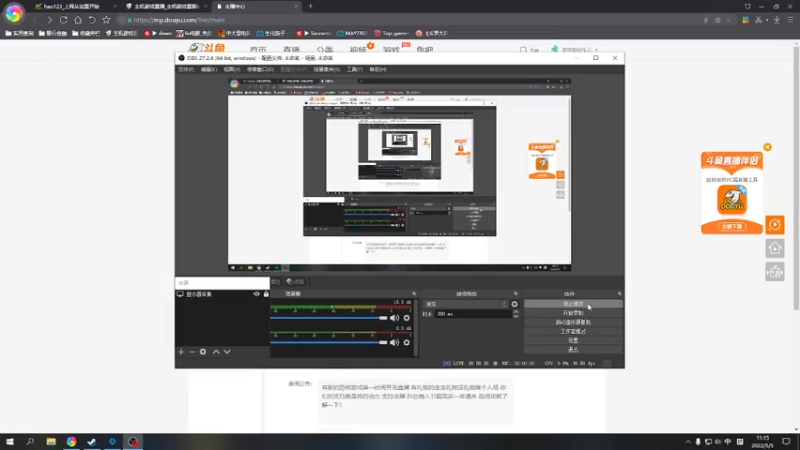This screenshot has height=450, width=800.
Task: Open the scene transition type dropdown
Action: click(466, 304)
